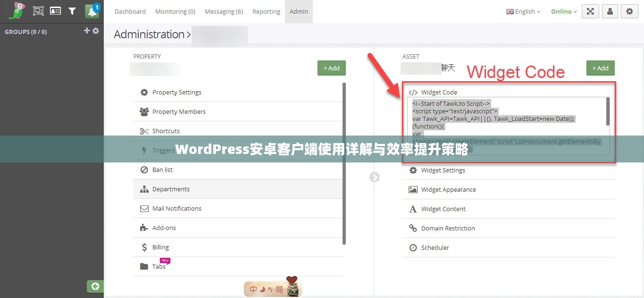Switch to the Reporting tab
644x298 pixels.
coord(266,11)
